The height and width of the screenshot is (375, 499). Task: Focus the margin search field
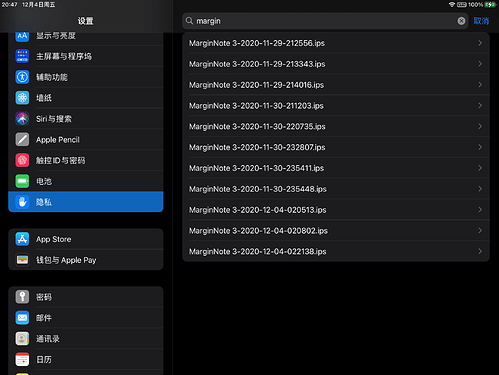click(x=325, y=21)
